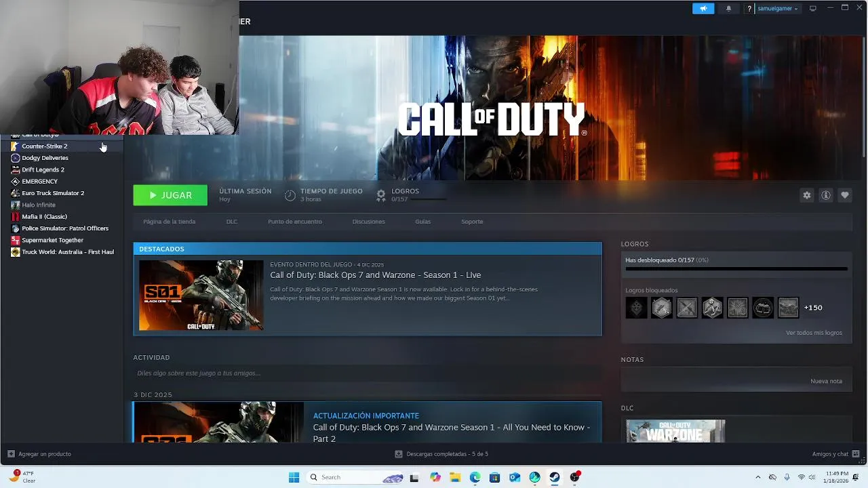
Task: Open the Punto de encuentro tab
Action: pos(295,222)
